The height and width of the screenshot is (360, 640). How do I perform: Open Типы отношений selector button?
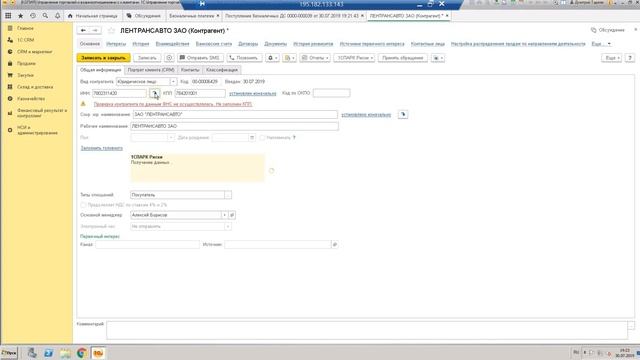coord(228,195)
